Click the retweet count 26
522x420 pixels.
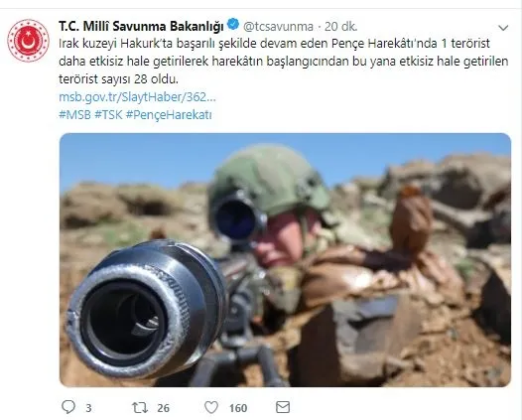point(163,408)
